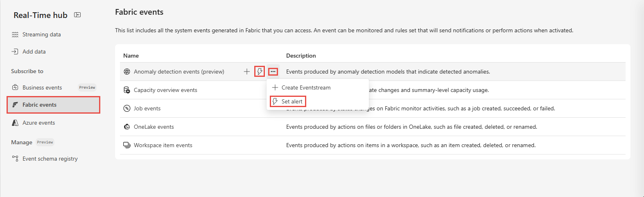The height and width of the screenshot is (197, 644).
Task: Click the Workspace item events name
Action: pos(163,145)
